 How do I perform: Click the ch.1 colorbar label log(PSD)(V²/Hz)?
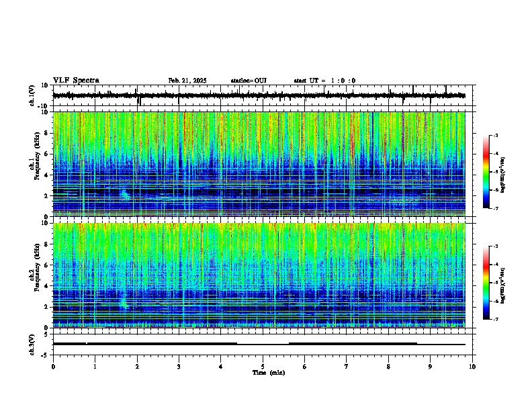tap(503, 175)
